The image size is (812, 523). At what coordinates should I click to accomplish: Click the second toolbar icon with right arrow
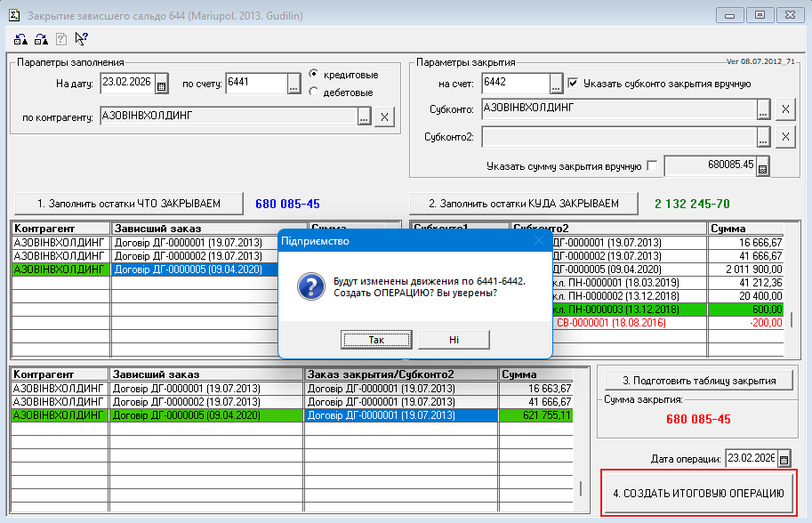click(41, 38)
